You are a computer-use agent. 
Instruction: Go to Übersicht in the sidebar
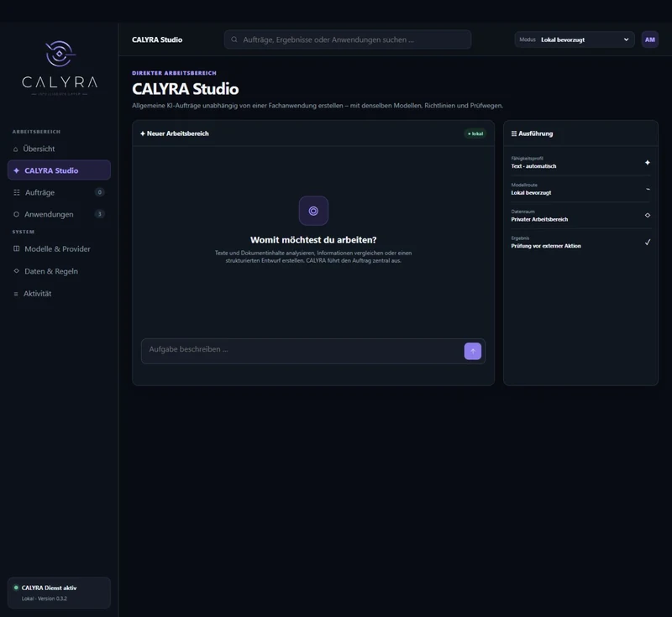pyautogui.click(x=59, y=149)
